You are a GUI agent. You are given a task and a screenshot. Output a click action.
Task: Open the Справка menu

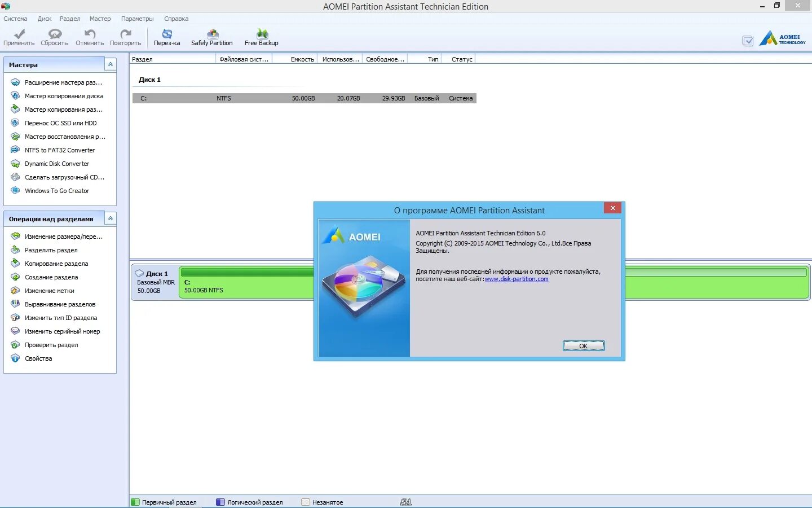[176, 19]
